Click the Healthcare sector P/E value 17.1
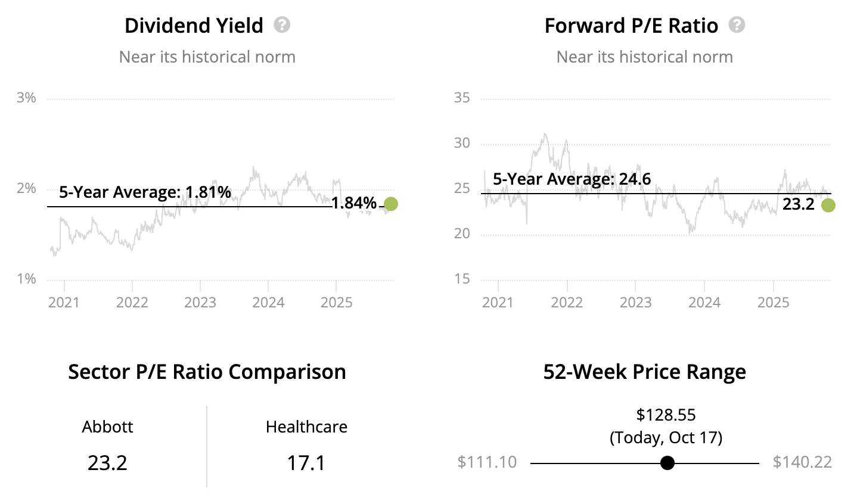857x504 pixels. coord(306,463)
